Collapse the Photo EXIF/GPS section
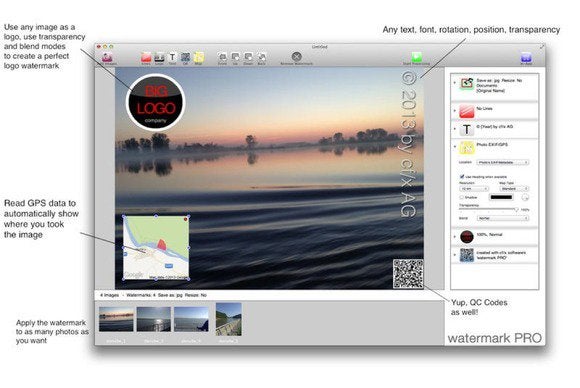This screenshot has width=580, height=388. 455,146
